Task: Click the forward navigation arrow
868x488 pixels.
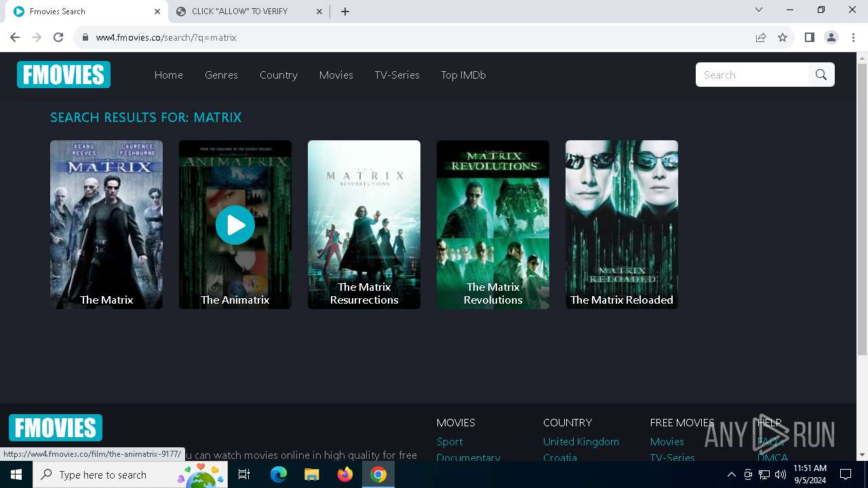Action: pos(37,37)
